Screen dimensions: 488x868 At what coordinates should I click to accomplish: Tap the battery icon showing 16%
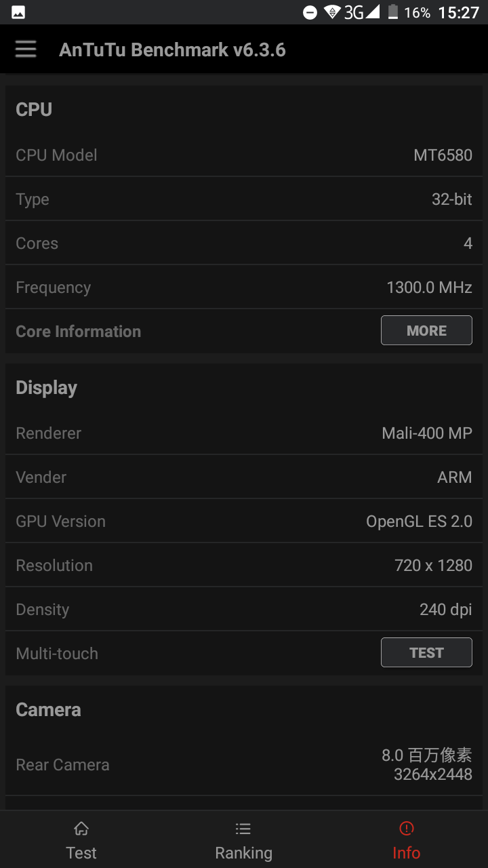[x=393, y=12]
